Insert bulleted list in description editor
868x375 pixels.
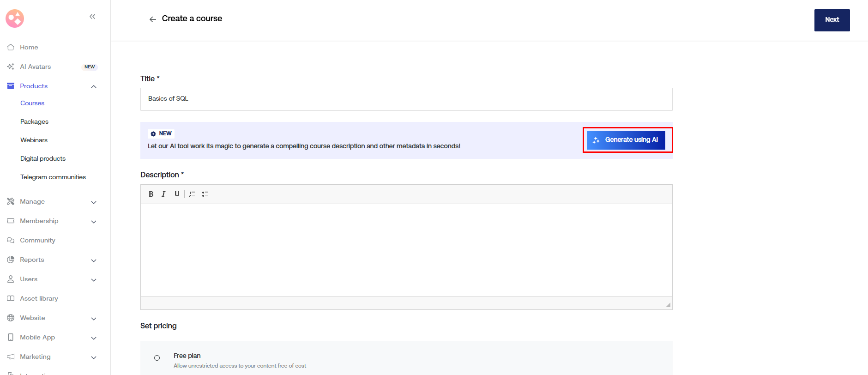point(205,194)
